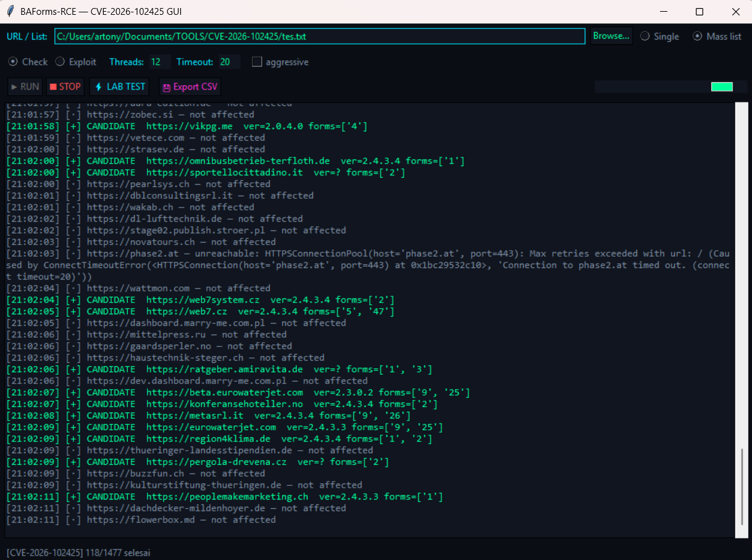Click the CANDIDATE line for peoplemakemarketing.ch
Screen dimensions: 752x560
[224, 497]
